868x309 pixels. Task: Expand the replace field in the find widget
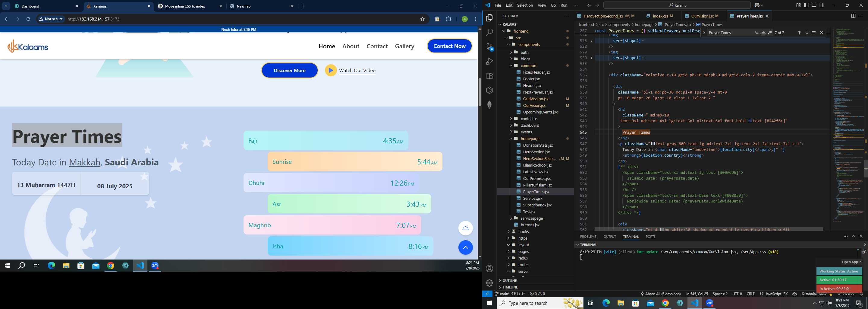click(x=704, y=33)
